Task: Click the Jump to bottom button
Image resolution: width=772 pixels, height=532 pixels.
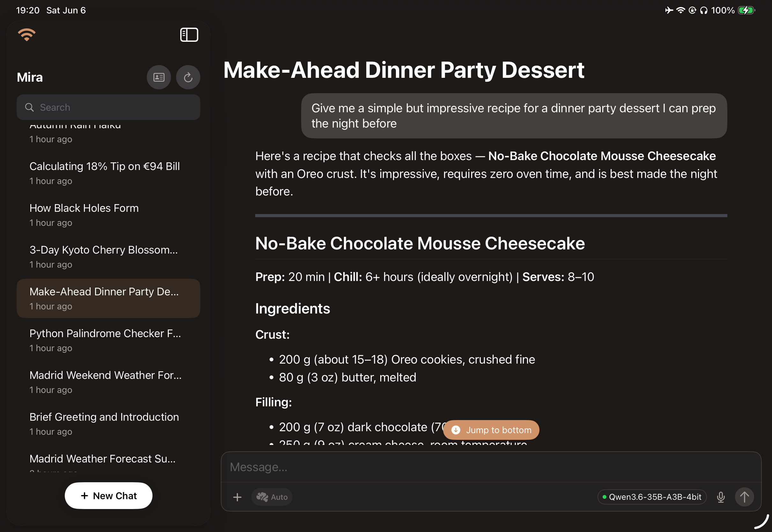Action: pyautogui.click(x=491, y=430)
